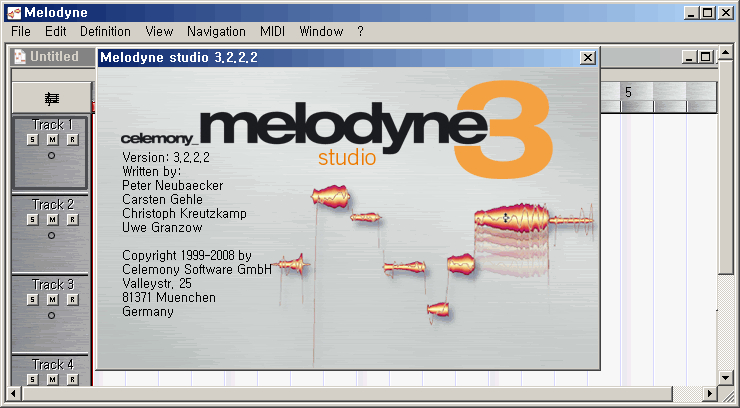Click the 81371 Muenchen address line

pos(169,298)
